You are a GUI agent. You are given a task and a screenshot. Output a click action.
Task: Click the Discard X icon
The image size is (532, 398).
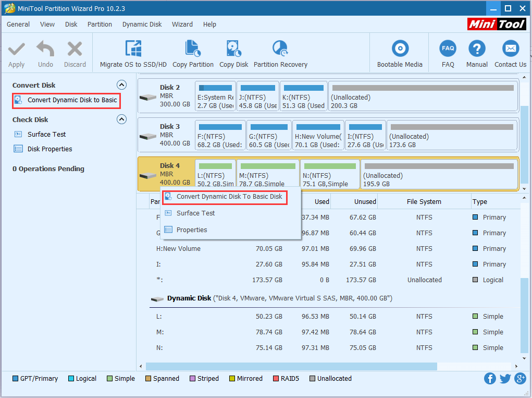click(75, 49)
